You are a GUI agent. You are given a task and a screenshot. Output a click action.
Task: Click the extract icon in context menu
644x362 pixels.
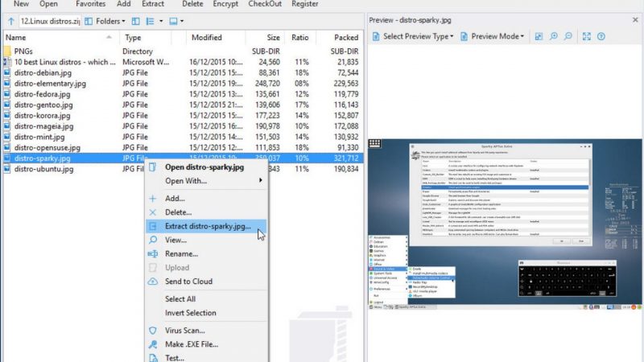pyautogui.click(x=153, y=226)
